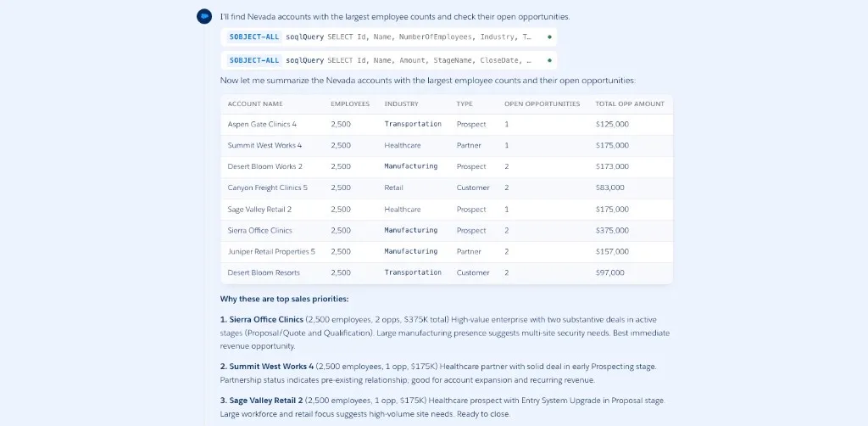868x426 pixels.
Task: Select Summit West Works 4 table cell
Action: pyautogui.click(x=264, y=146)
